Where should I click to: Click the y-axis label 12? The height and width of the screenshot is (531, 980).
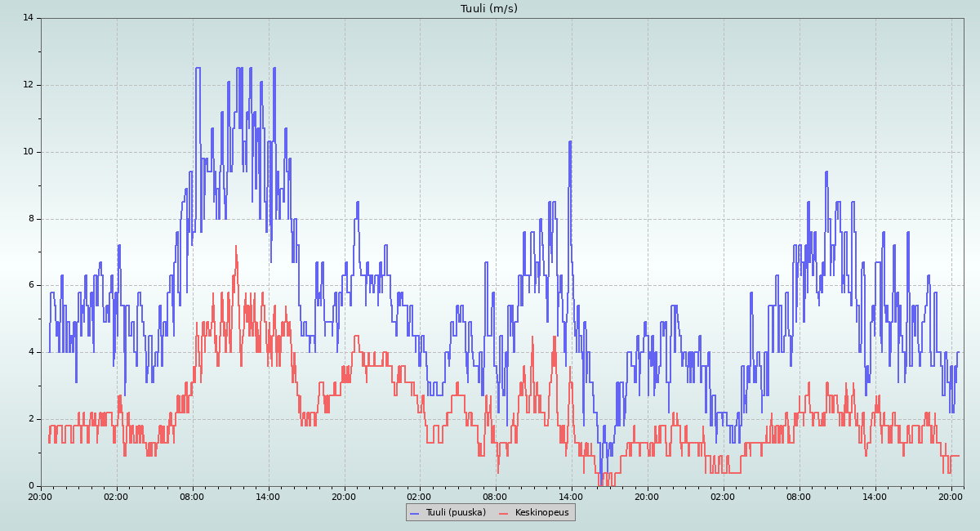(x=29, y=85)
